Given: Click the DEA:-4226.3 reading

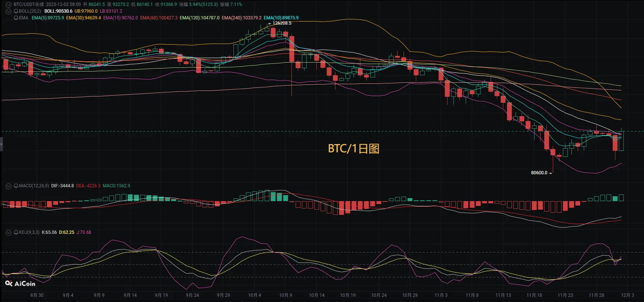Looking at the screenshot, I should (88, 186).
